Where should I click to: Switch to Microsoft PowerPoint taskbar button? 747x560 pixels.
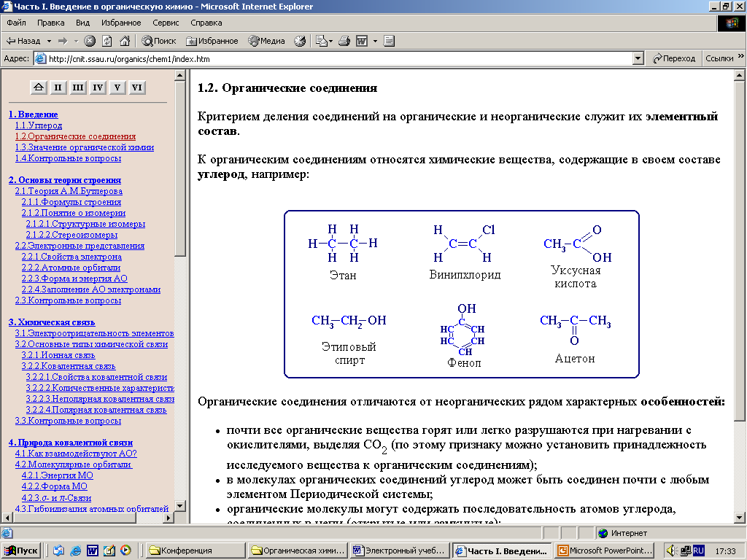(605, 551)
